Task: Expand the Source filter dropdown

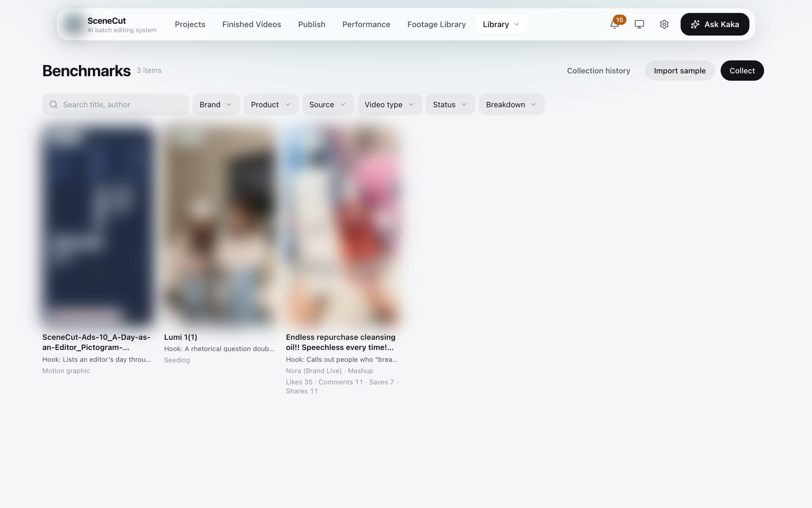Action: click(328, 105)
